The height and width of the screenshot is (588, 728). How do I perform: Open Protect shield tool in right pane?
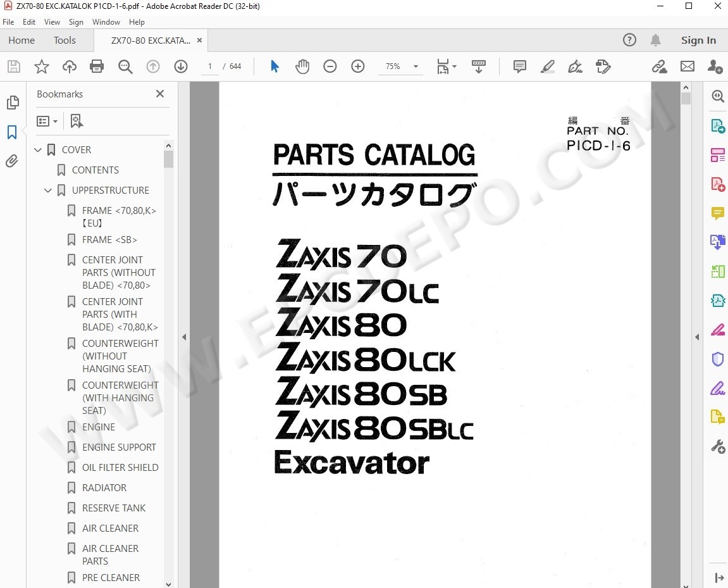pos(718,359)
